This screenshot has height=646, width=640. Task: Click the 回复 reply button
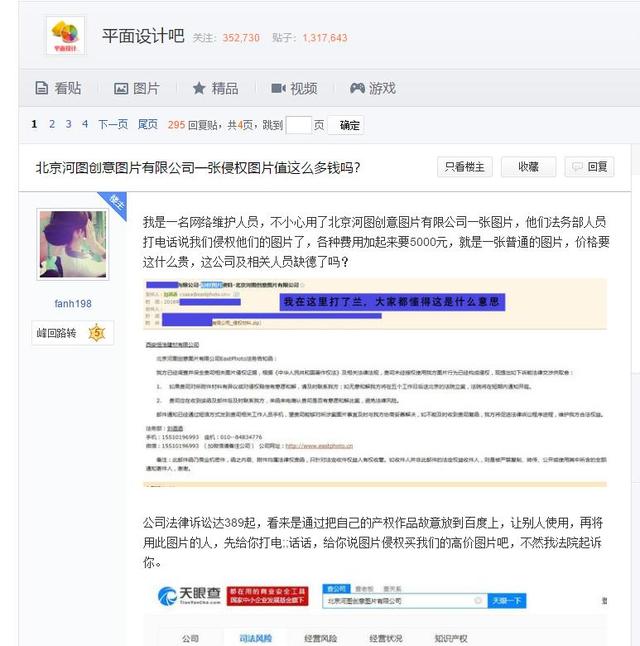589,167
